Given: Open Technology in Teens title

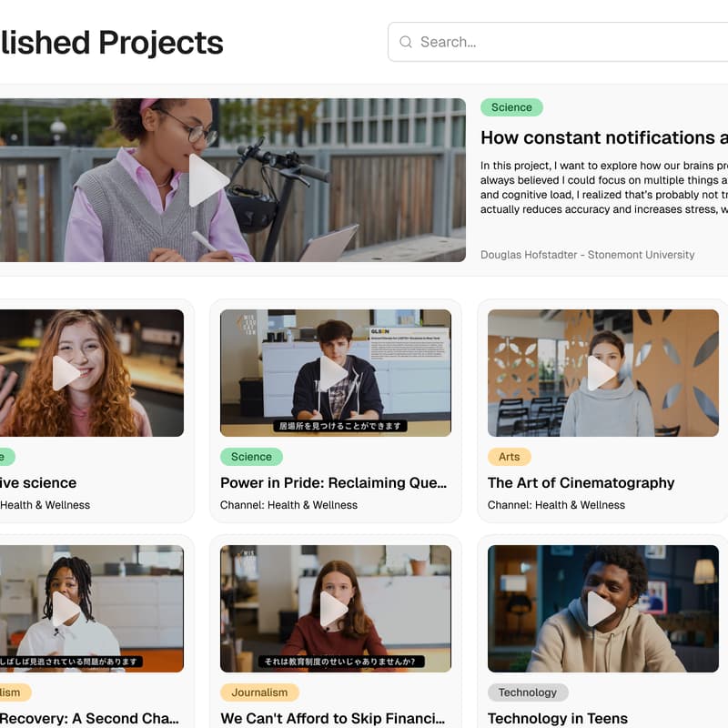Looking at the screenshot, I should [558, 718].
